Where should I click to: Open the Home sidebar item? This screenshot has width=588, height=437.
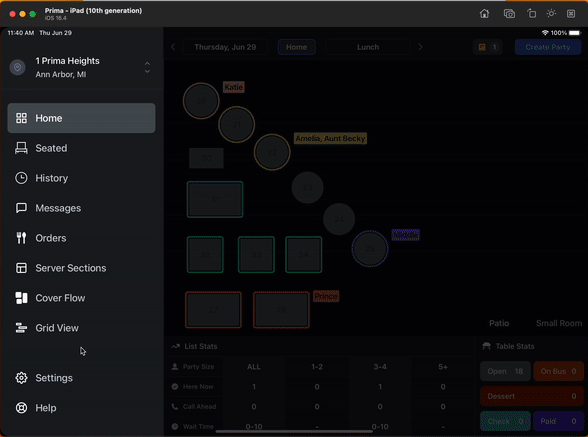[x=81, y=118]
